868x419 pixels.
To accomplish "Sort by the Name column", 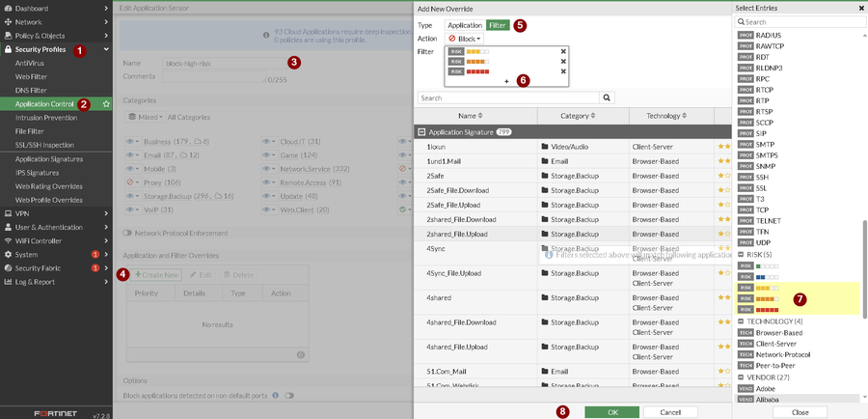I will [x=471, y=116].
